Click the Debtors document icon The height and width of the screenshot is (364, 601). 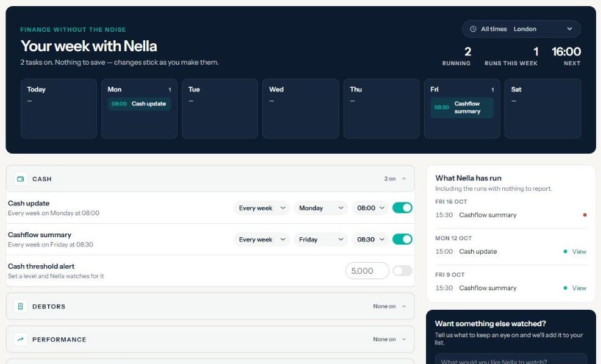20,307
